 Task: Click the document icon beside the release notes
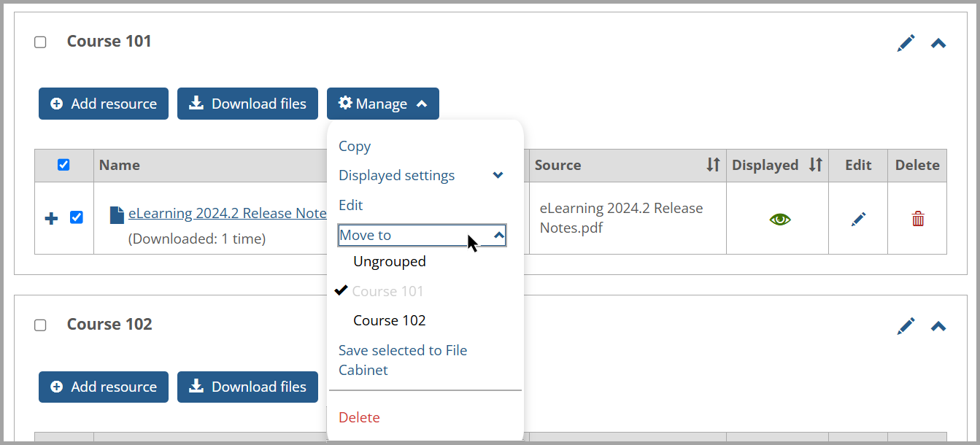coord(116,213)
